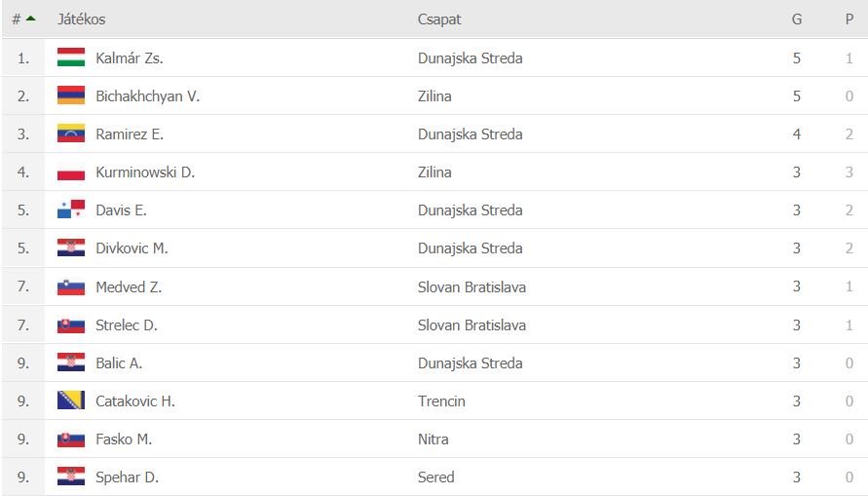Open the Nitra team page
Image resolution: width=868 pixels, height=496 pixels.
[433, 439]
